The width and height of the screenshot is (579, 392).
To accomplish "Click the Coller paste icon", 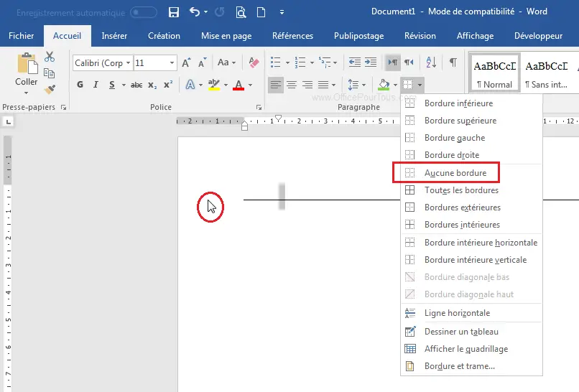I will click(x=27, y=63).
